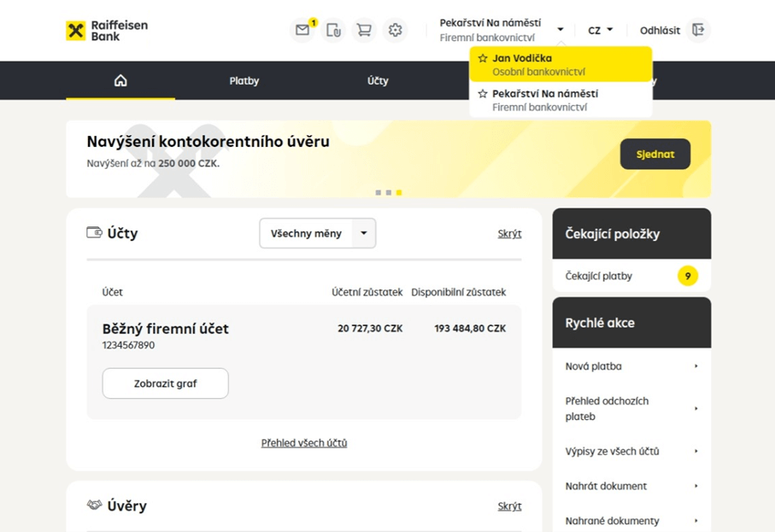775x532 pixels.
Task: Click the Nahrát dokument arrow
Action: pyautogui.click(x=696, y=486)
